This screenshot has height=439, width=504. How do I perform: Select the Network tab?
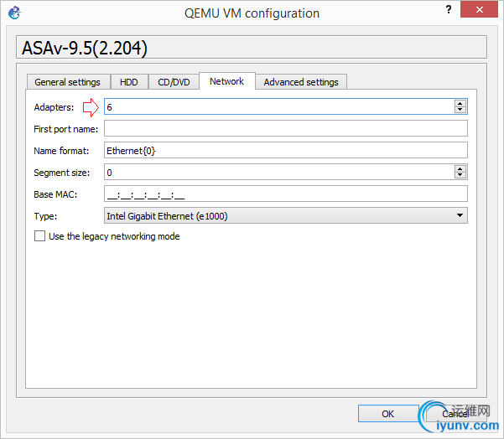coord(227,81)
